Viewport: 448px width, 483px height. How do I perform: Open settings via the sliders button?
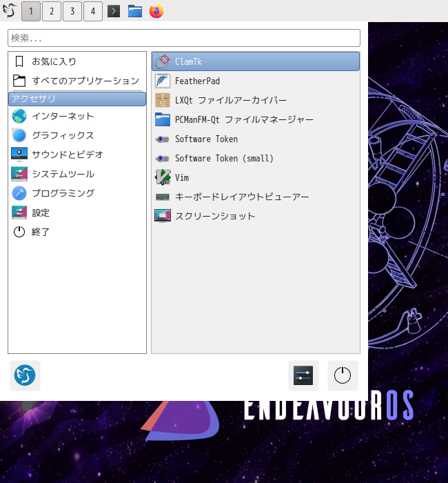[303, 375]
